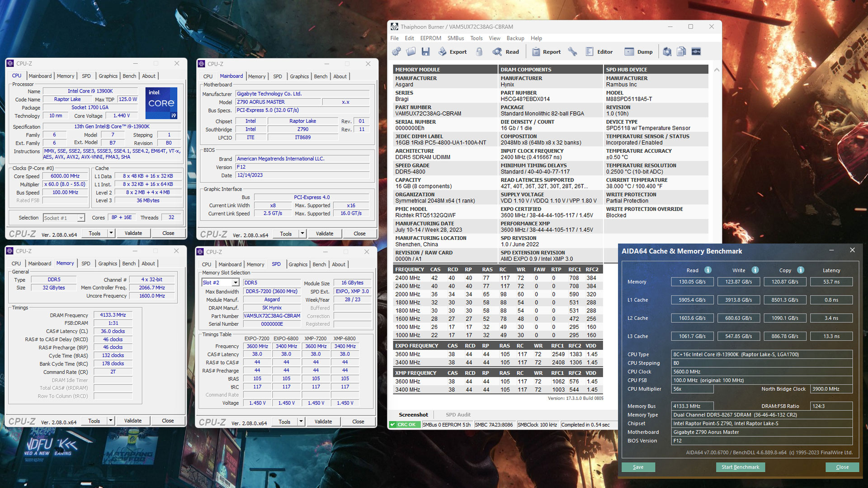Open the File menu in Thaiphoon Burner

click(x=395, y=38)
